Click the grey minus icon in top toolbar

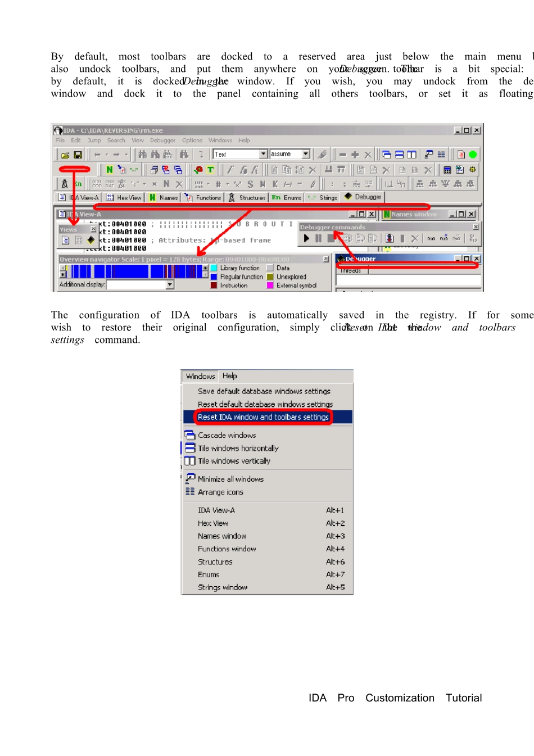[342, 155]
